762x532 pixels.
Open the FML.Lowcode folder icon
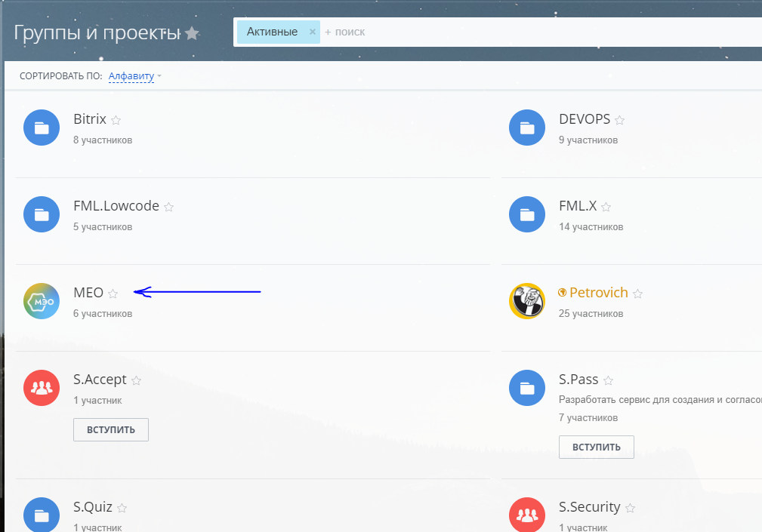(42, 214)
